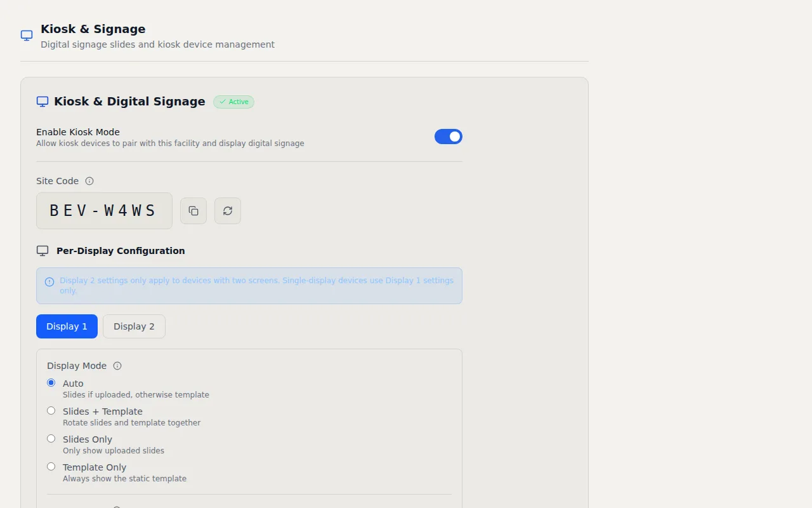Click the Per-Display Configuration heading
This screenshot has width=812, height=508.
coord(121,251)
